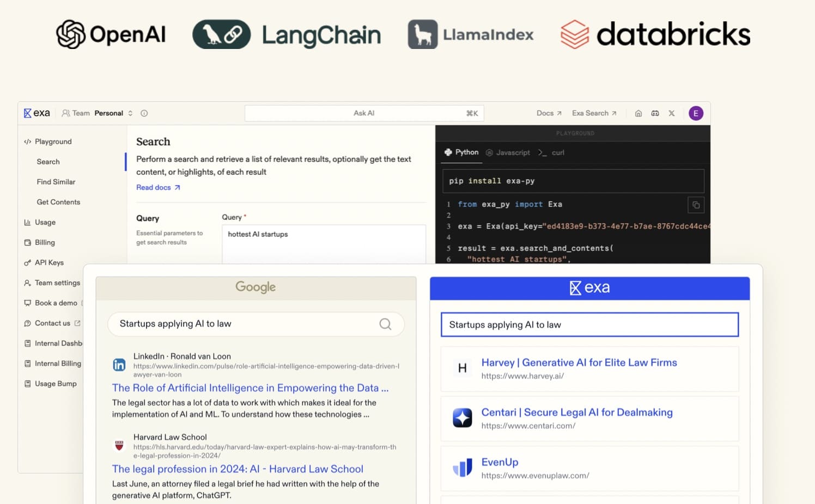Open the Centari Secure Legal AI result

click(x=577, y=413)
